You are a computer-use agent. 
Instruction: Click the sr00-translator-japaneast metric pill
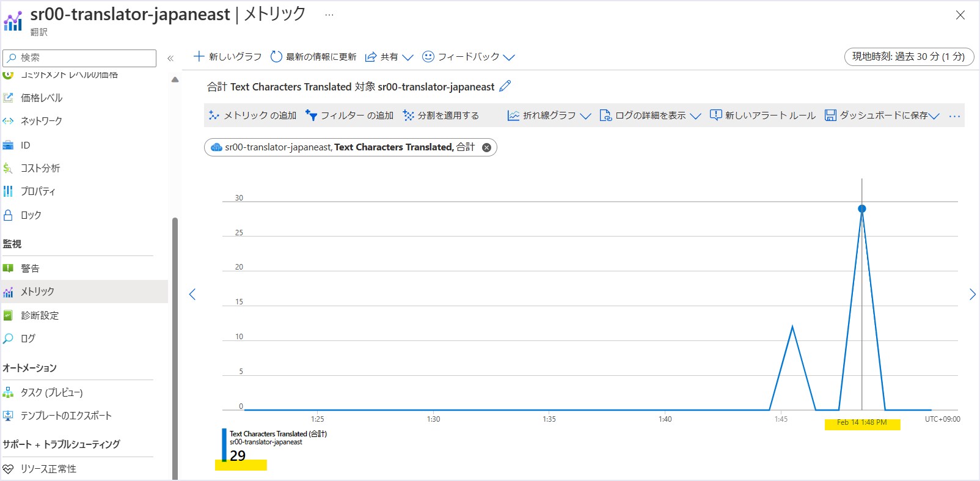click(350, 147)
